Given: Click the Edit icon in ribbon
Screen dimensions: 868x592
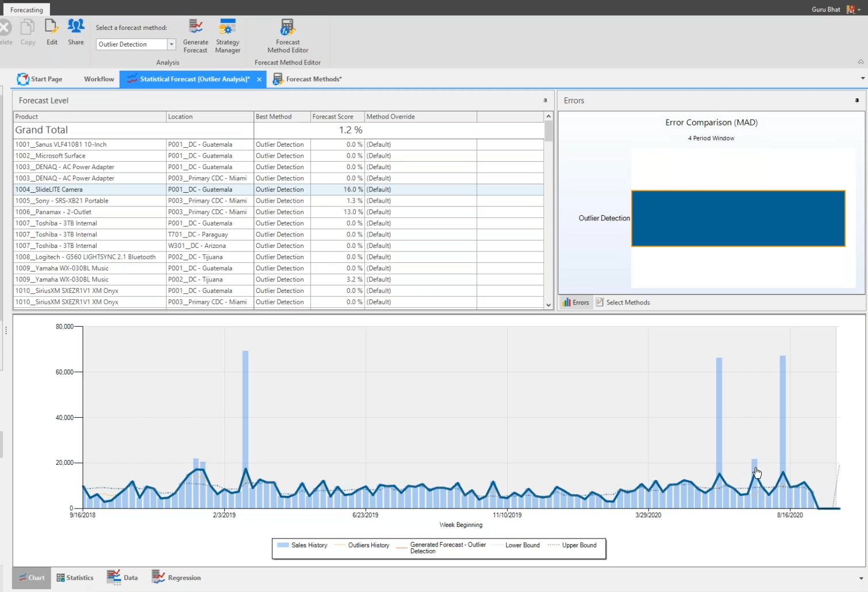Looking at the screenshot, I should 52,32.
